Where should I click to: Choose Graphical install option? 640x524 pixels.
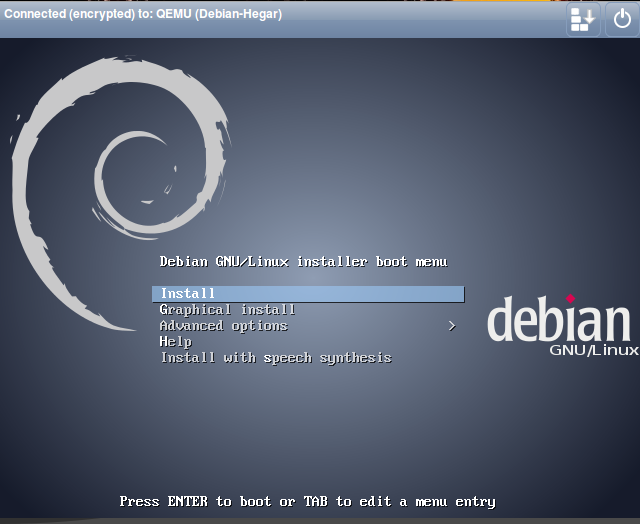[x=227, y=310]
